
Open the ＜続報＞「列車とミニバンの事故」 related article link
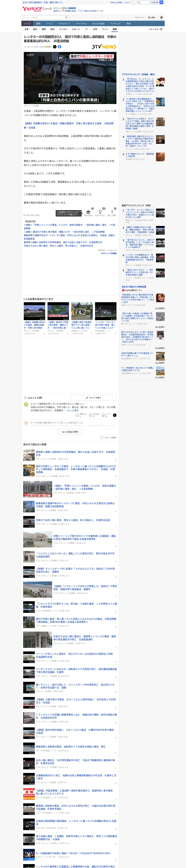point(70,226)
